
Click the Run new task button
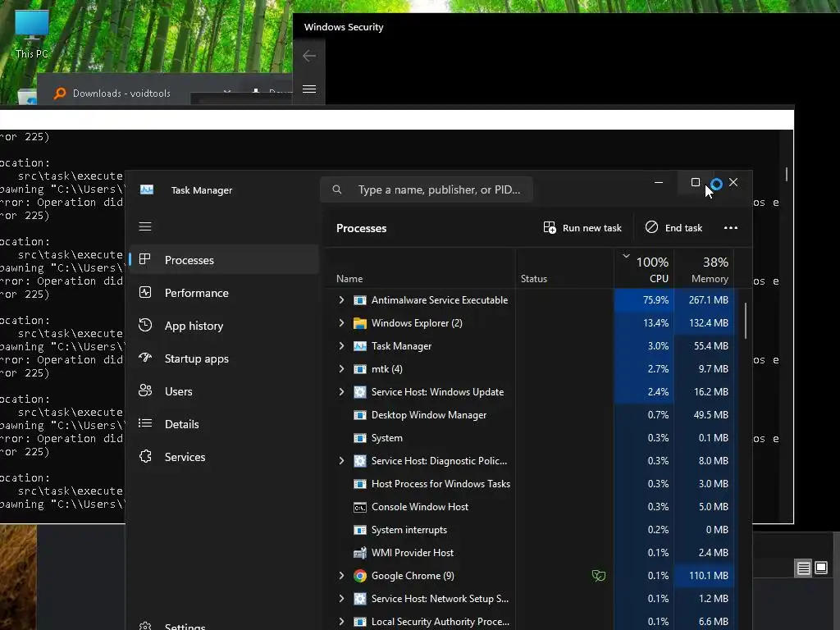(x=582, y=228)
